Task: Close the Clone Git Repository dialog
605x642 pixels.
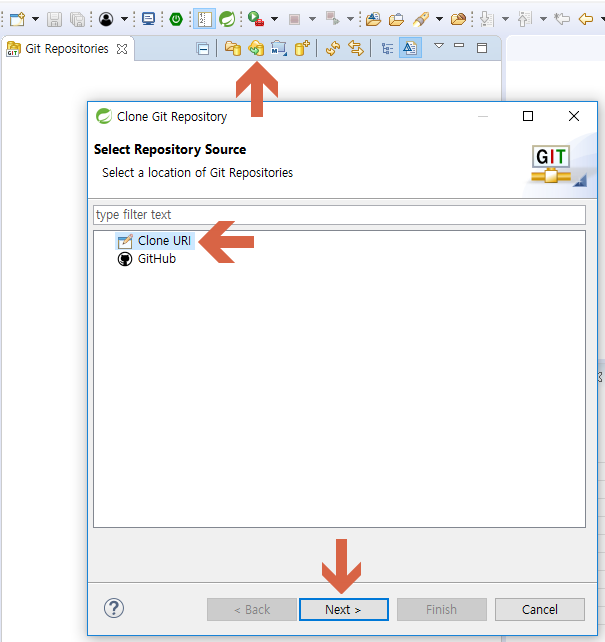Action: [x=574, y=116]
